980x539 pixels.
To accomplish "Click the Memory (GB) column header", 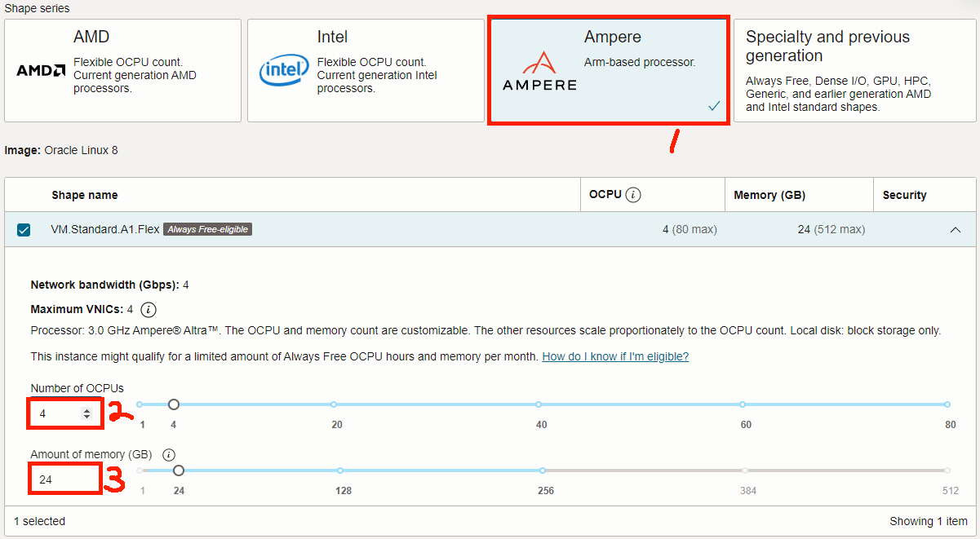I will pyautogui.click(x=769, y=195).
